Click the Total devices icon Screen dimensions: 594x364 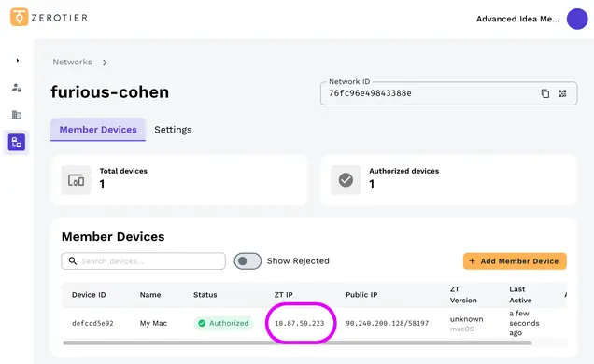click(x=77, y=180)
